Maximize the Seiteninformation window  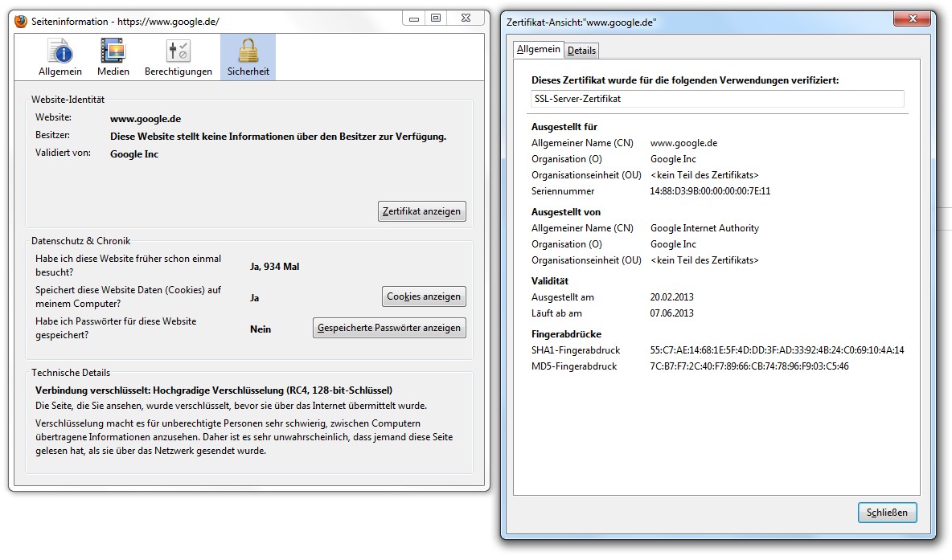(436, 18)
